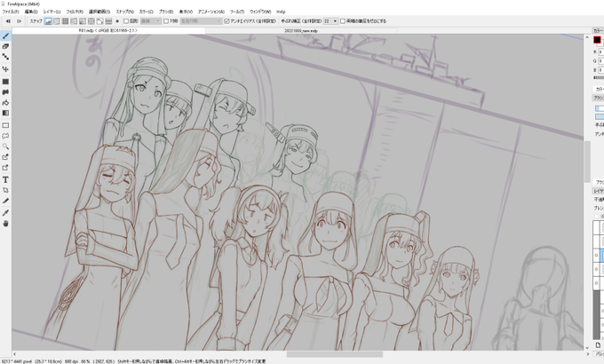Switch to the 20221009_new.mdp document tab
The image size is (604, 364).
click(x=301, y=30)
